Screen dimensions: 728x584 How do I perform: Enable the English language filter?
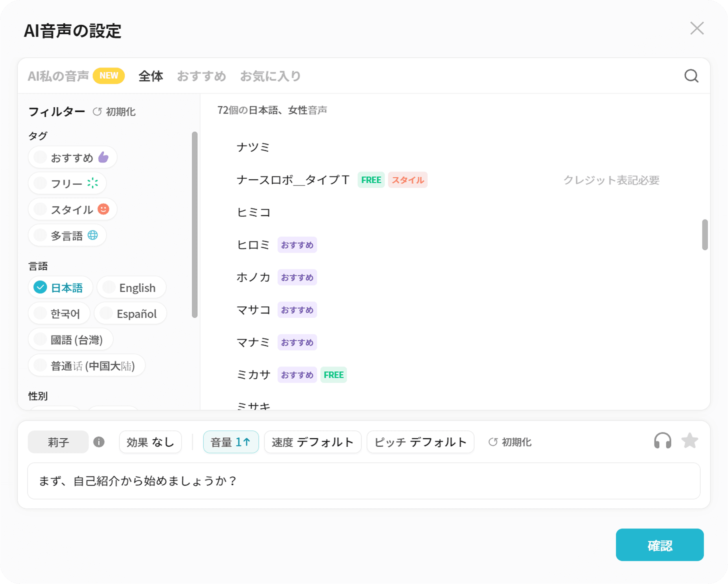[131, 288]
